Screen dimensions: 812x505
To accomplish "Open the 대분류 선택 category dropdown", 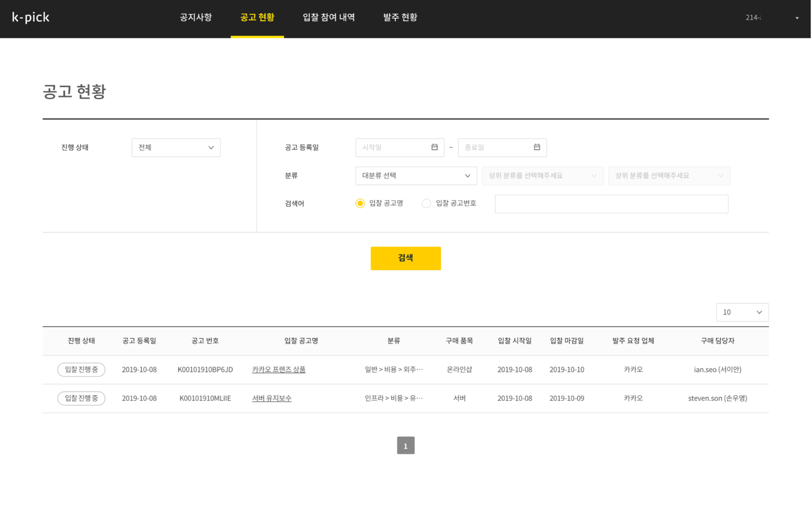I will [x=415, y=175].
